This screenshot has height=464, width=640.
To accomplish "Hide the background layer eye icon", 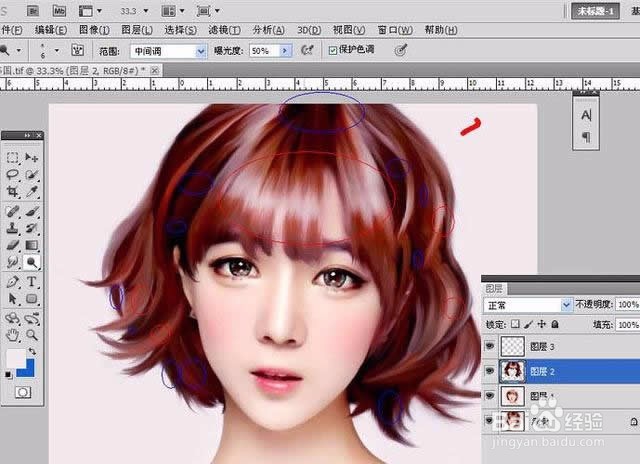I will (x=489, y=420).
